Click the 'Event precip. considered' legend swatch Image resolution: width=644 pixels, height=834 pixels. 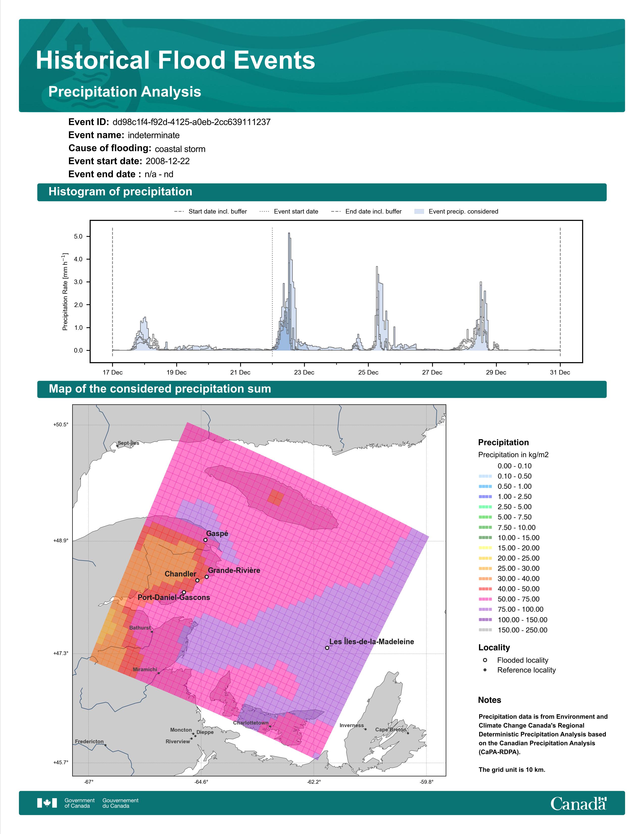tap(419, 212)
